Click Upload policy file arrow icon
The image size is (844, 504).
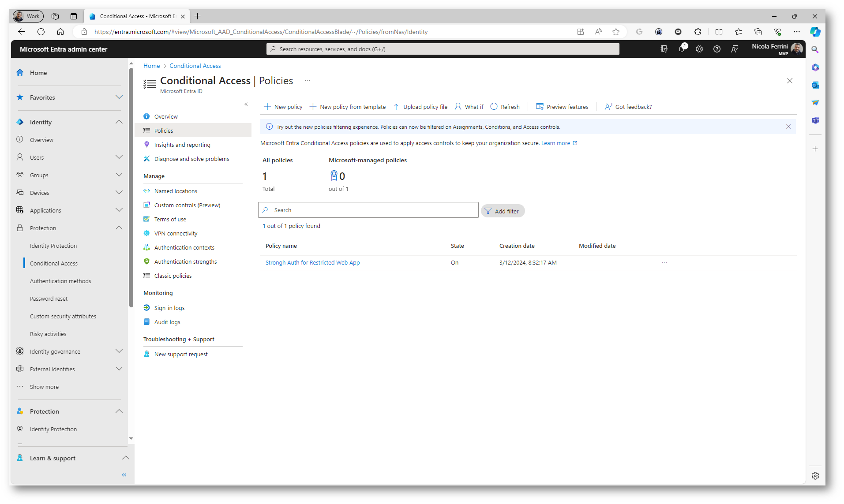tap(396, 107)
